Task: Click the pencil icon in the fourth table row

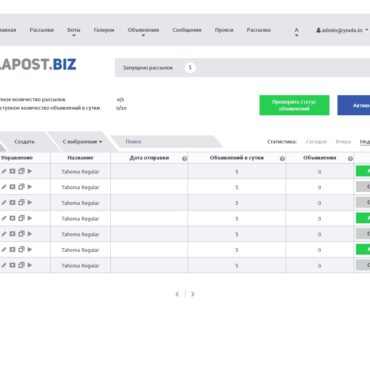Action: [x=4, y=218]
